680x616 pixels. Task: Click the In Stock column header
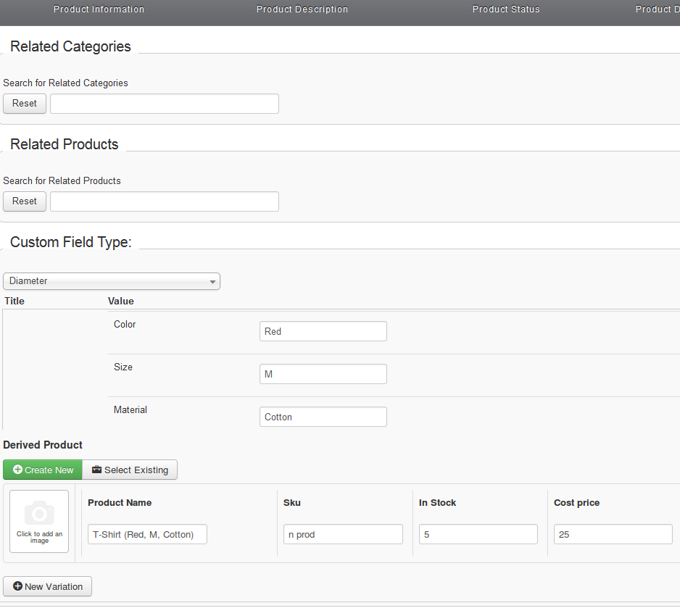click(438, 502)
